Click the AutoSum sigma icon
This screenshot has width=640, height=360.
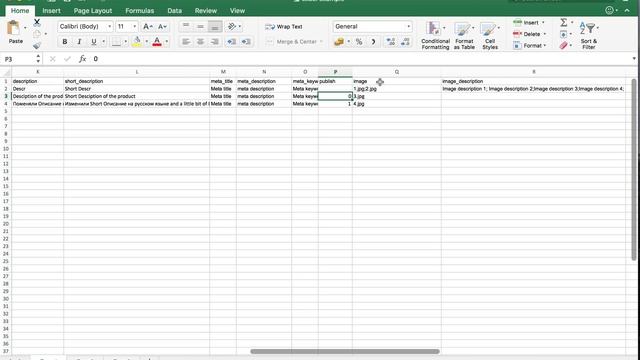564,22
